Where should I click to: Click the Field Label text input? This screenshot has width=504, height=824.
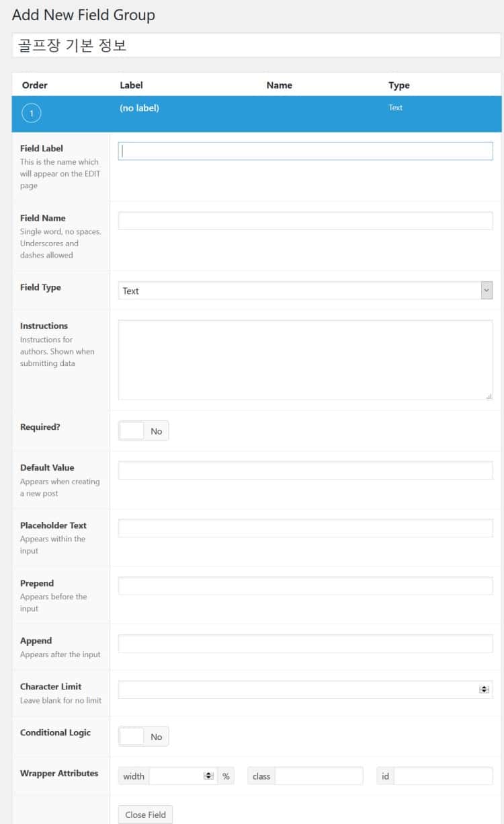tap(305, 151)
